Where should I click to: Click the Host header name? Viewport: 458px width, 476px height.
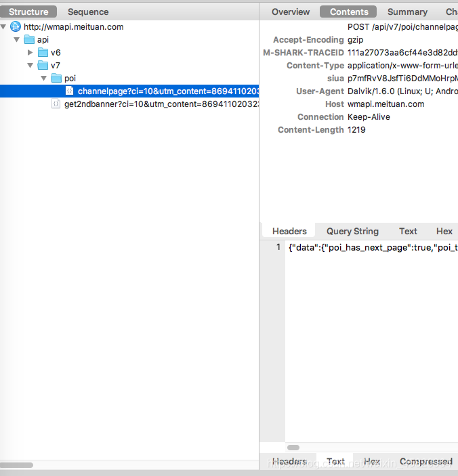(335, 104)
